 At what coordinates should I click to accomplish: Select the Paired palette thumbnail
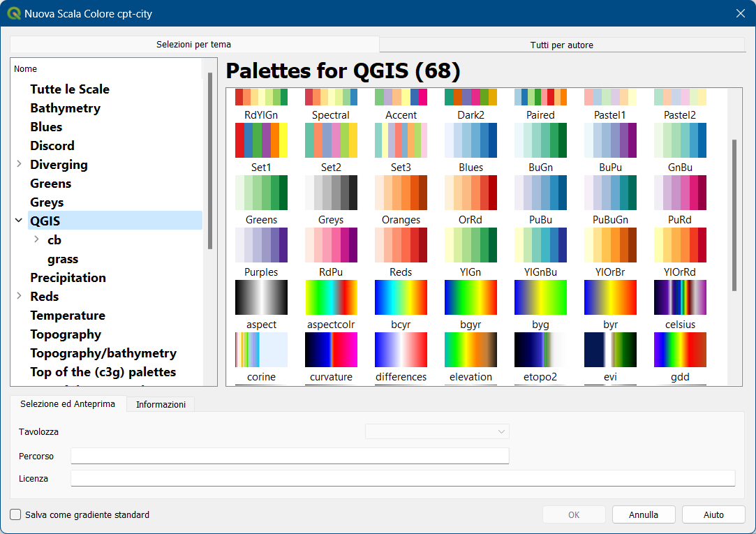(540, 97)
